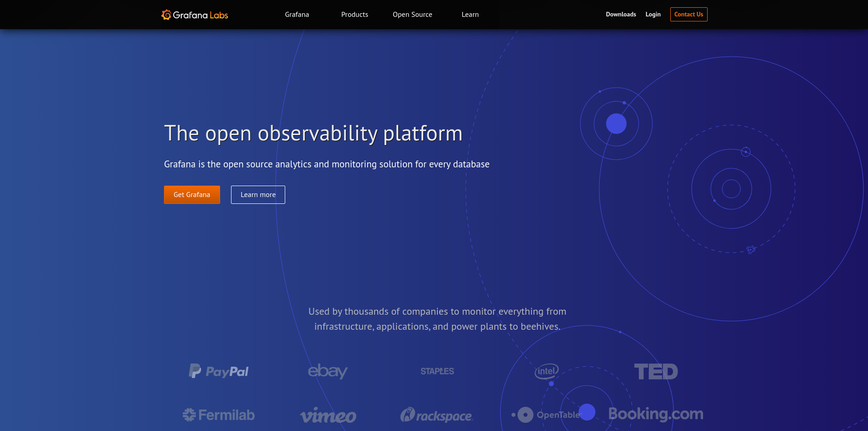This screenshot has height=431, width=868.
Task: Open the Grafana navigation menu
Action: coord(296,14)
